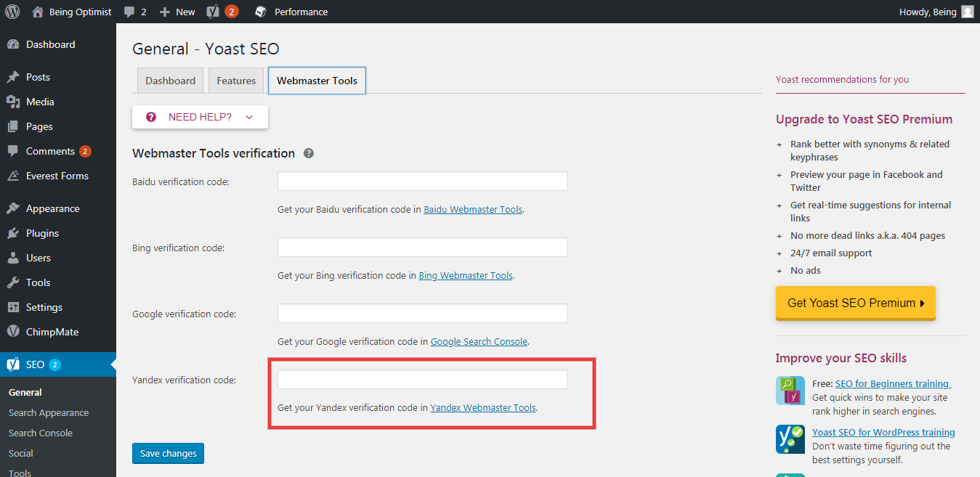Select the Posts pushpin icon
Screen dimensions: 980x477
click(x=12, y=76)
